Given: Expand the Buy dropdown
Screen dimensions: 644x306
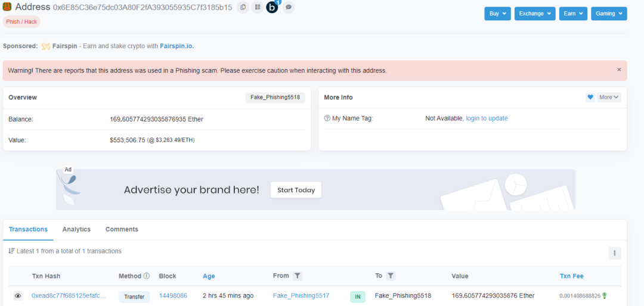Looking at the screenshot, I should (498, 14).
